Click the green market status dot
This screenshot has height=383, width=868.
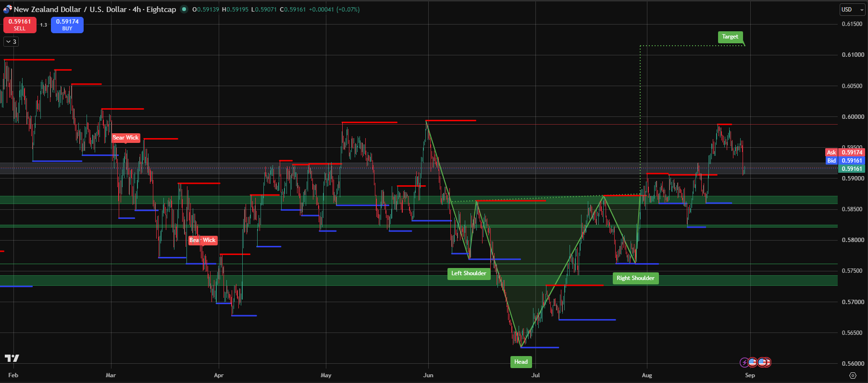click(184, 9)
